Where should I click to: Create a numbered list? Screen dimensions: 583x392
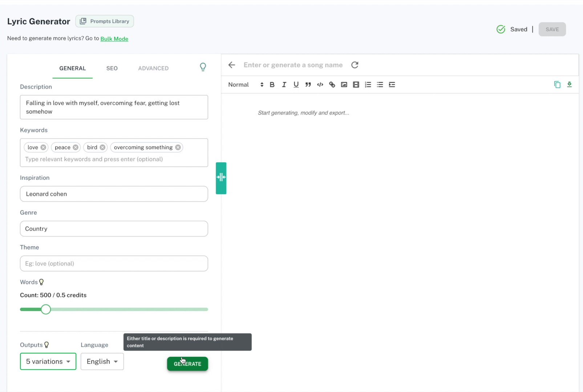[x=368, y=85]
